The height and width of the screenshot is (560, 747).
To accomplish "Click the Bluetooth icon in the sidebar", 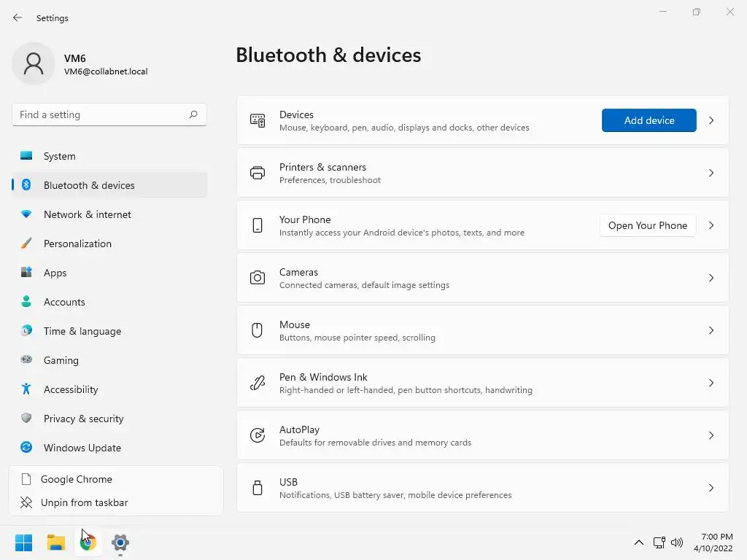I will coord(26,185).
